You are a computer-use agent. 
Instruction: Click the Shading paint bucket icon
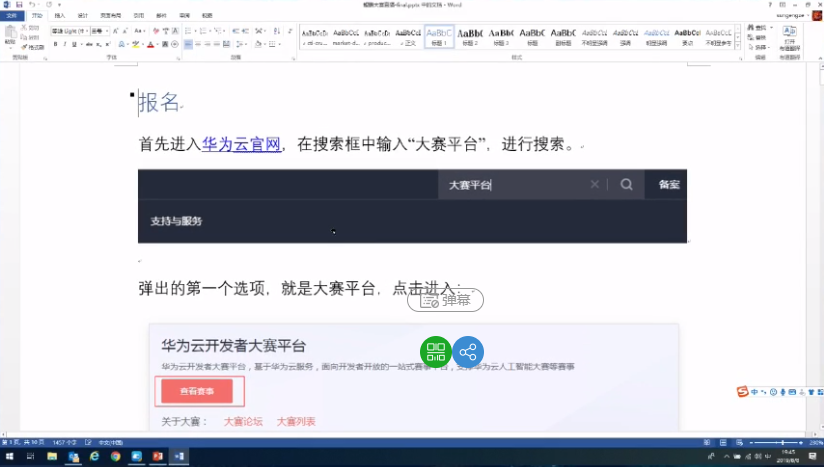pyautogui.click(x=258, y=44)
